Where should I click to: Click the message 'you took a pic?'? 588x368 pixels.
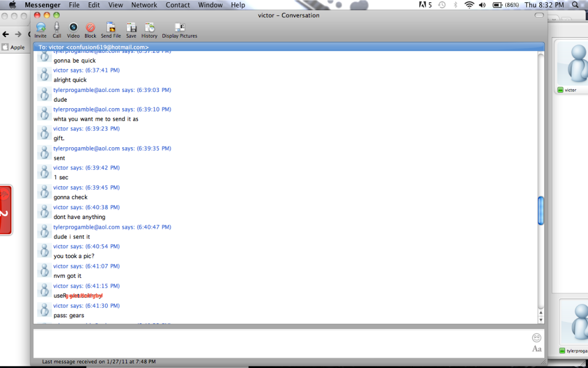coord(74,256)
